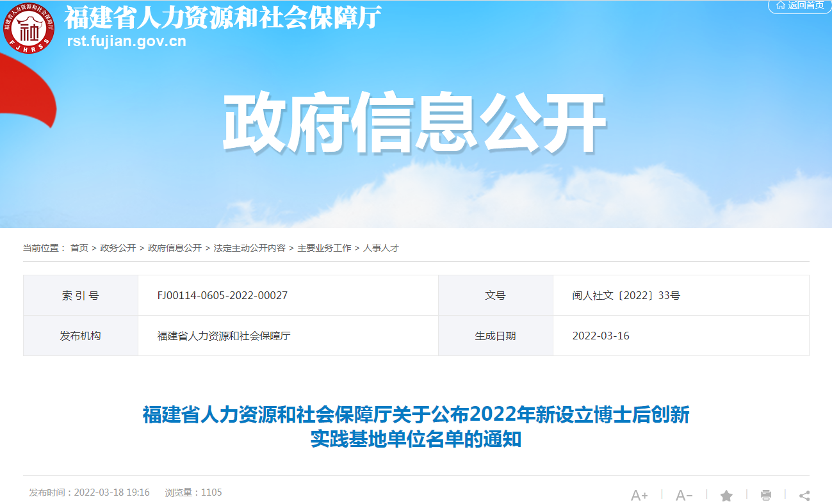This screenshot has width=832, height=504.
Task: Click 人事人才 breadcrumb item
Action: [381, 248]
